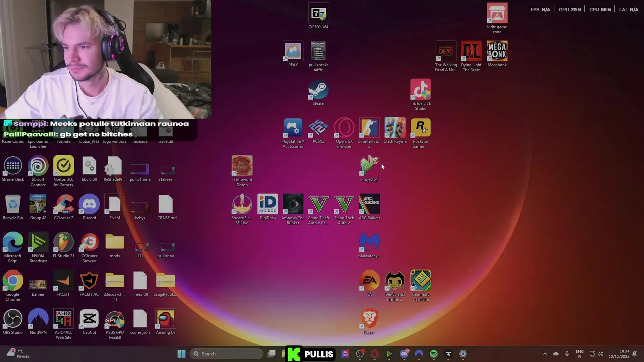The height and width of the screenshot is (362, 644).
Task: Open PlayStation Accessories shortcut
Action: [x=293, y=133]
